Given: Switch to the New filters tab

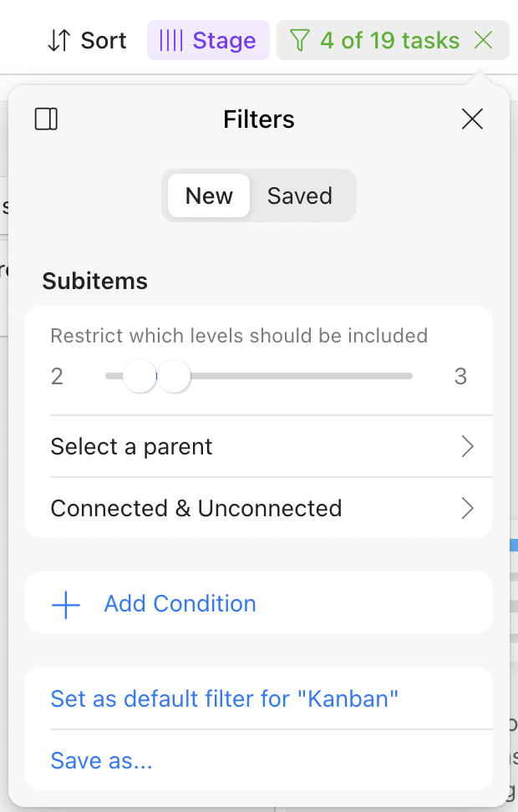Looking at the screenshot, I should coord(209,195).
